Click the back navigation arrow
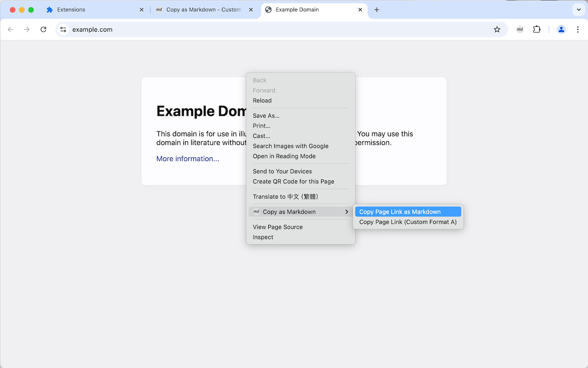588x368 pixels. click(10, 29)
